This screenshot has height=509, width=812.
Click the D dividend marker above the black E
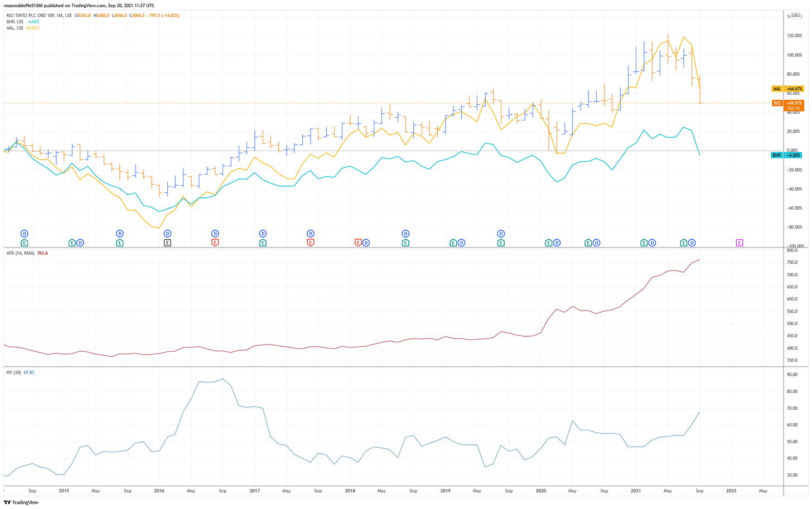[x=167, y=234]
